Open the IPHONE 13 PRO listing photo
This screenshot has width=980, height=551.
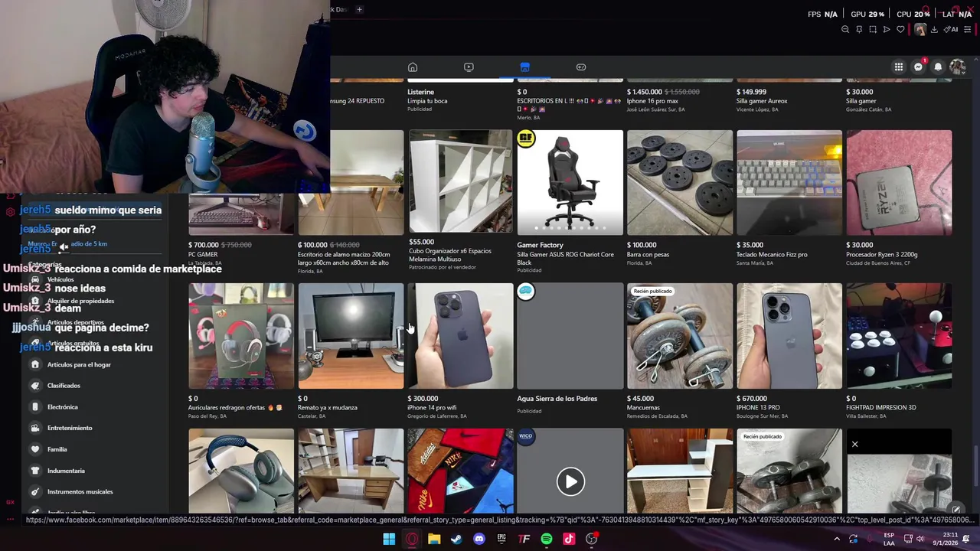click(x=789, y=336)
